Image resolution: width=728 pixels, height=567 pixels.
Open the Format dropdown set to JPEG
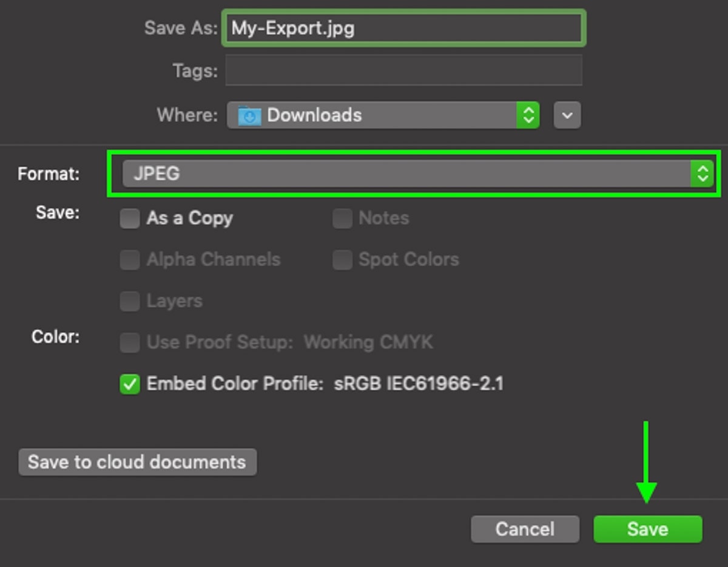[x=418, y=174]
